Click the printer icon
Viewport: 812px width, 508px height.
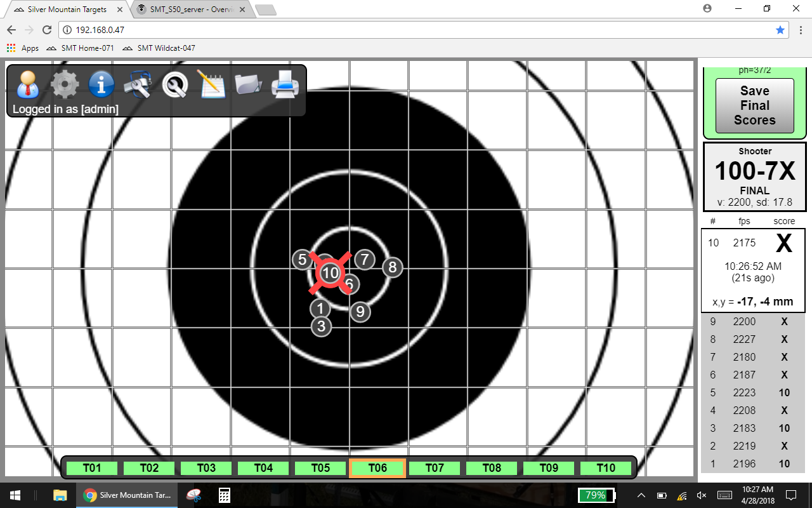[x=285, y=84]
